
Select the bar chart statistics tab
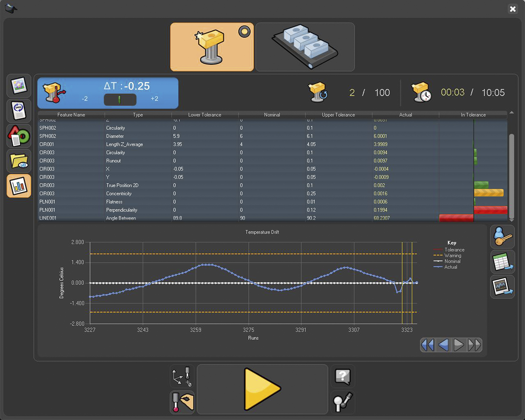[x=19, y=186]
